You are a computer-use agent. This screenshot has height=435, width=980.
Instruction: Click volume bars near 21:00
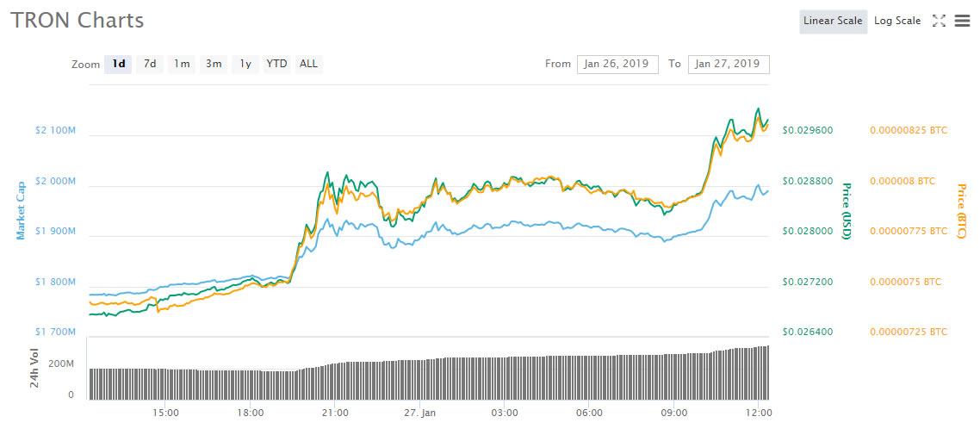click(x=335, y=381)
